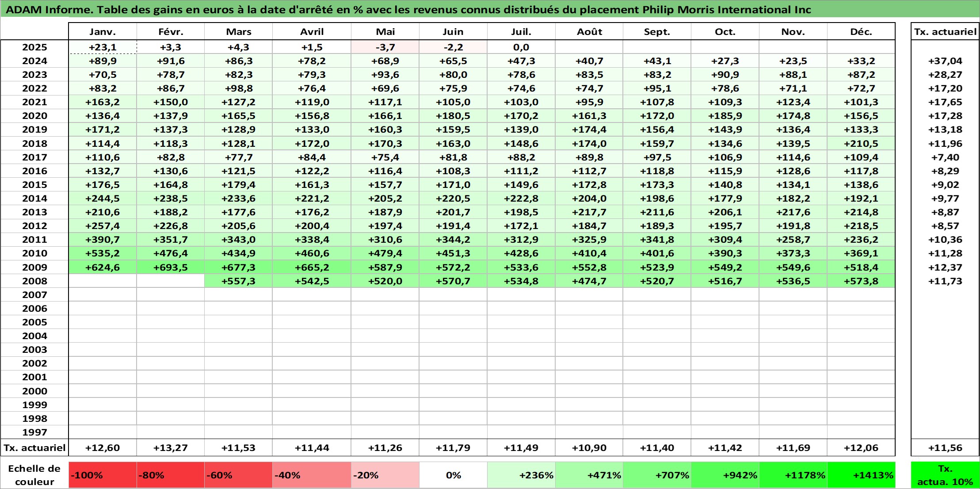
Task: Click the +1178% color swatch
Action: (793, 475)
